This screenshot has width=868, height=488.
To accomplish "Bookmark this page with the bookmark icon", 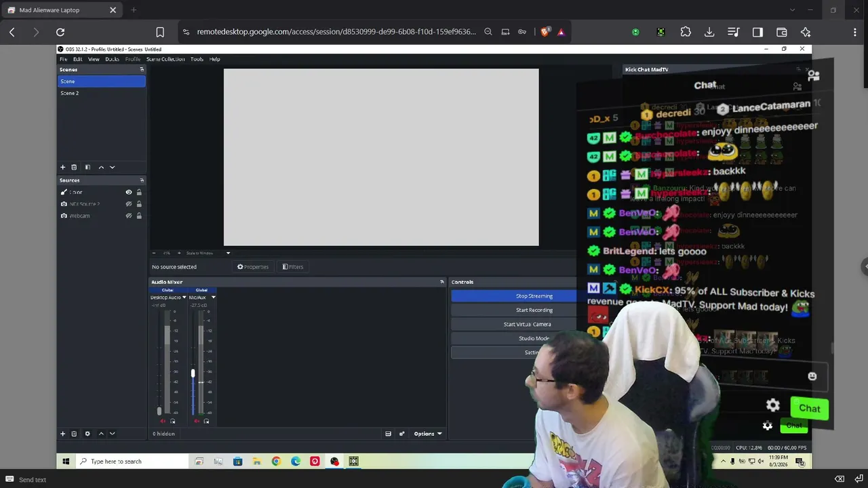I will 160,32.
